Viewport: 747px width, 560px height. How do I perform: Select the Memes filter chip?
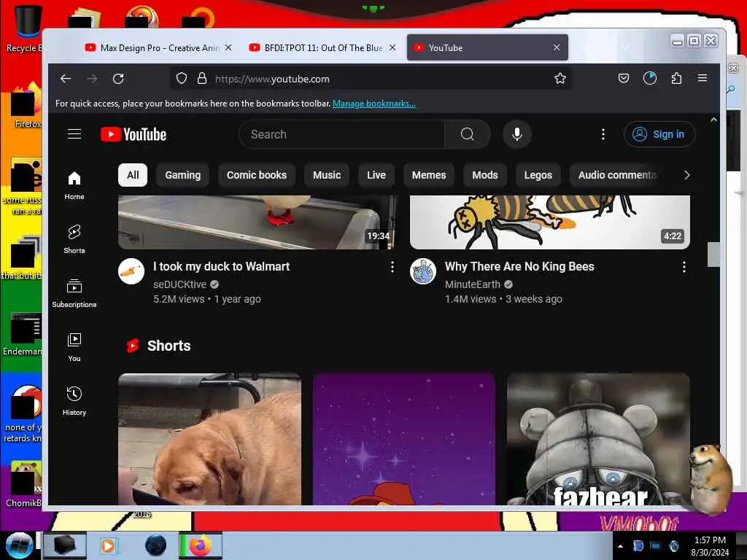pyautogui.click(x=429, y=175)
